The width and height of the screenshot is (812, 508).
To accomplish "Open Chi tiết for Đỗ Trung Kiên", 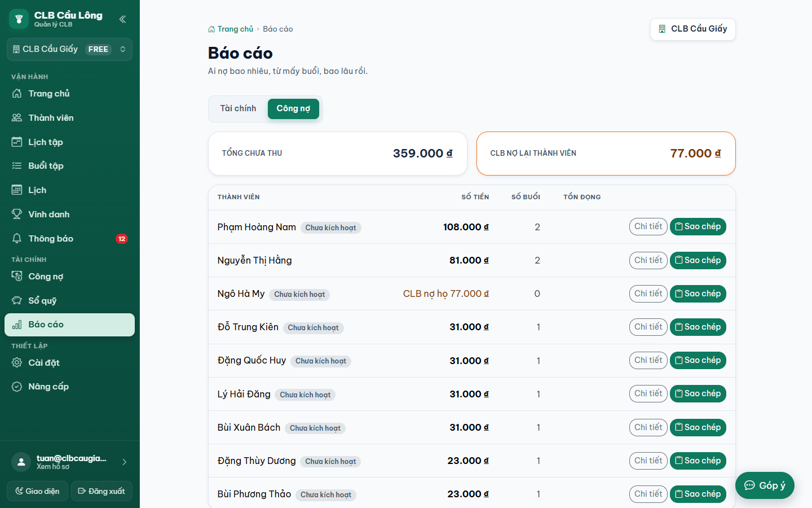I will [x=648, y=327].
